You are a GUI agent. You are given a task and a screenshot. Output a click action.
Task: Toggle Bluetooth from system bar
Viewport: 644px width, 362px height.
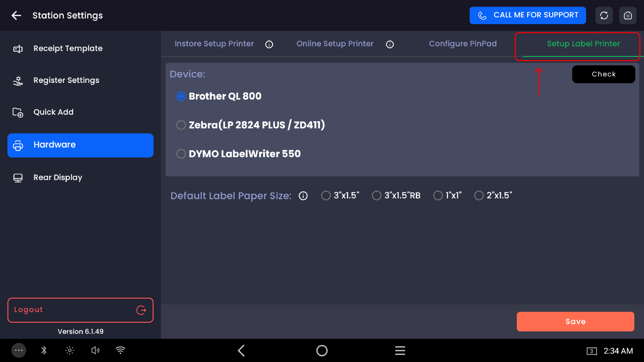click(44, 350)
